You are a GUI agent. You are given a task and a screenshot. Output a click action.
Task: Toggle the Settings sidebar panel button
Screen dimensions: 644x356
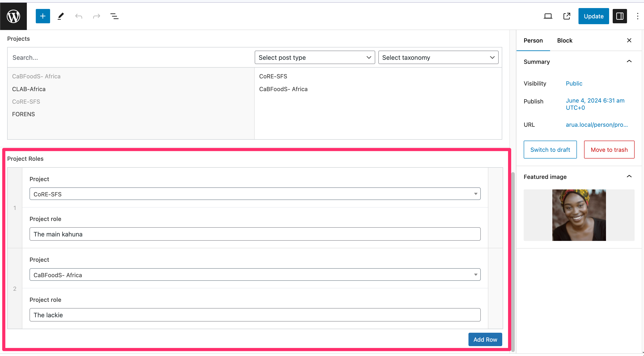click(619, 16)
